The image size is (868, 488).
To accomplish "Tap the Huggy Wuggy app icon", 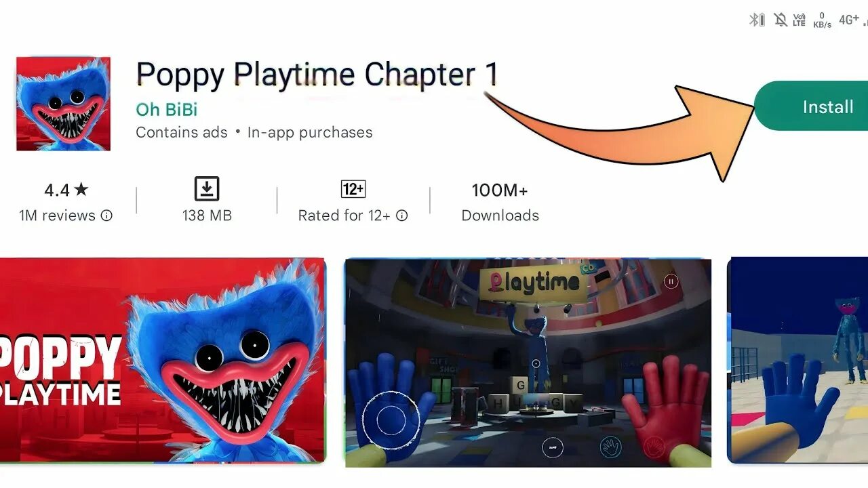I will coord(63,104).
